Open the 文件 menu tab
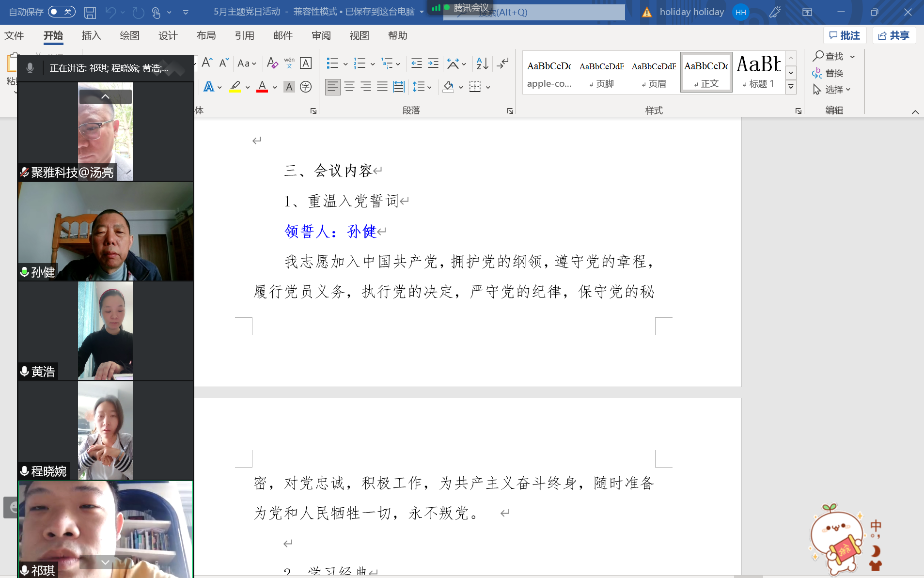 (x=14, y=35)
